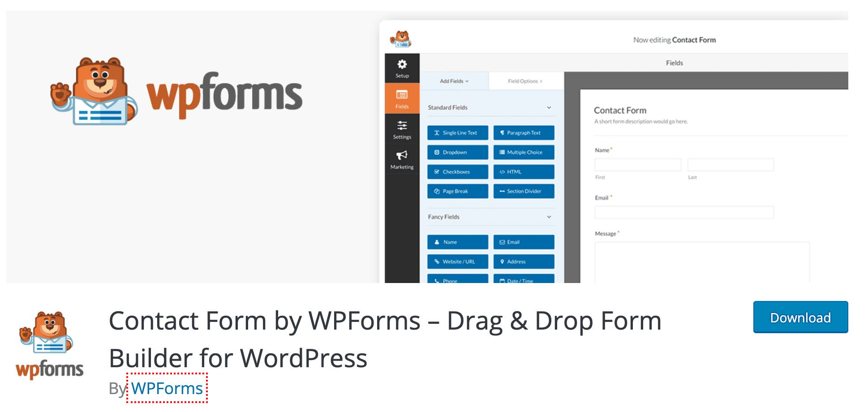The height and width of the screenshot is (412, 868).
Task: Add the fancy Email field
Action: tap(524, 242)
